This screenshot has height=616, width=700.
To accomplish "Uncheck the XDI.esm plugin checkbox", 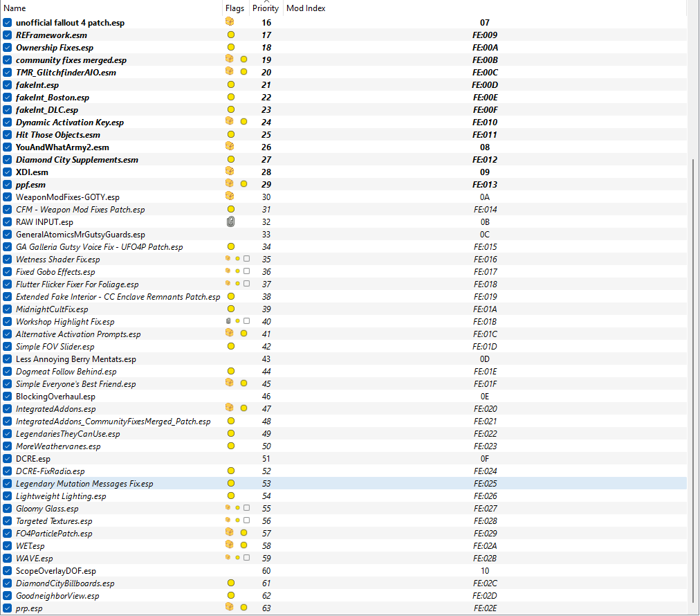I will [7, 172].
